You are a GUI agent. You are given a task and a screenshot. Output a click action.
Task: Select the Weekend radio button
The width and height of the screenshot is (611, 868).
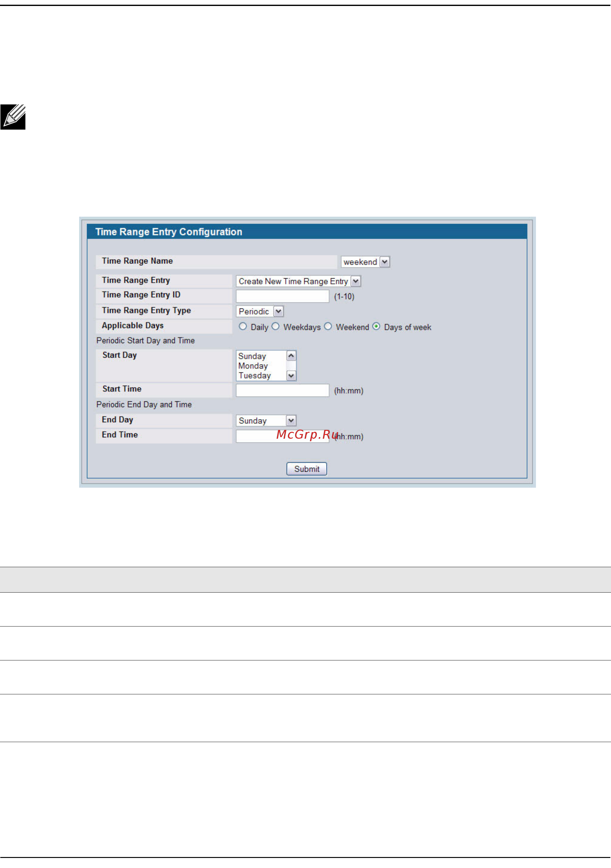tap(328, 326)
